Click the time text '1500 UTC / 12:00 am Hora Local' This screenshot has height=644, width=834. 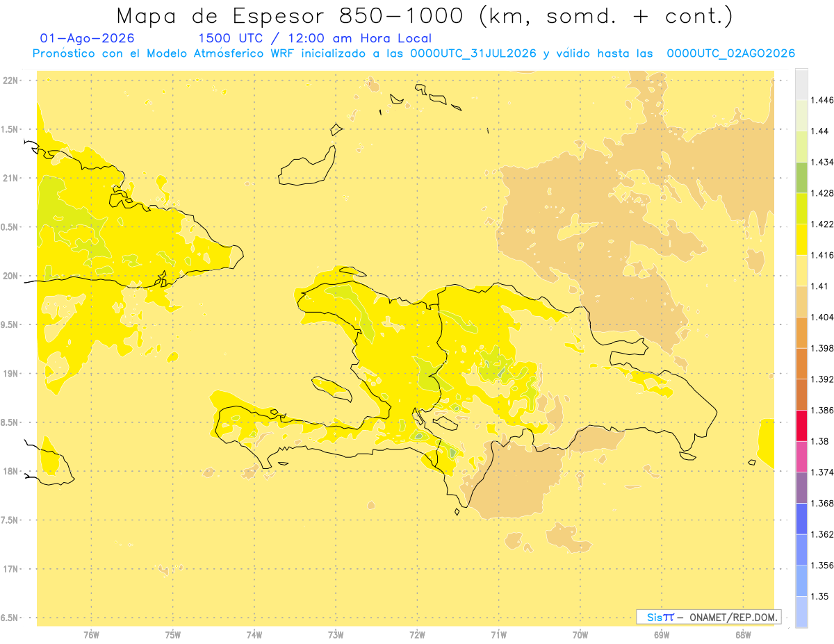click(315, 38)
